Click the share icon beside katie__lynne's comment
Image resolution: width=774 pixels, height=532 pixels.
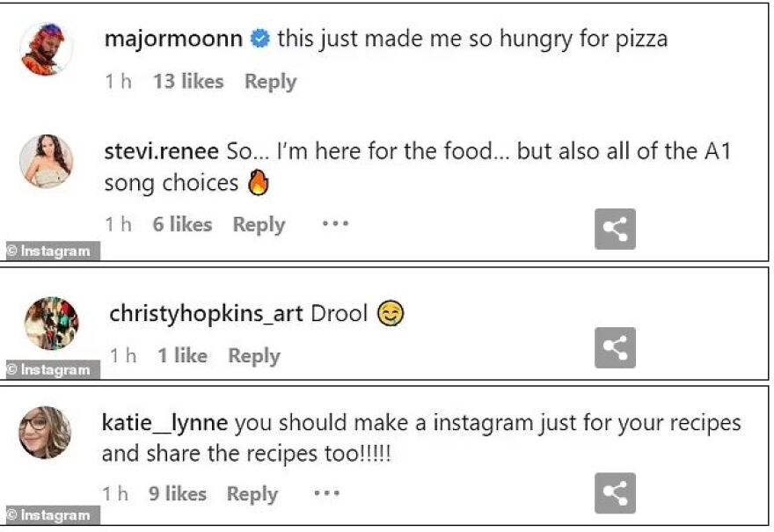[615, 492]
